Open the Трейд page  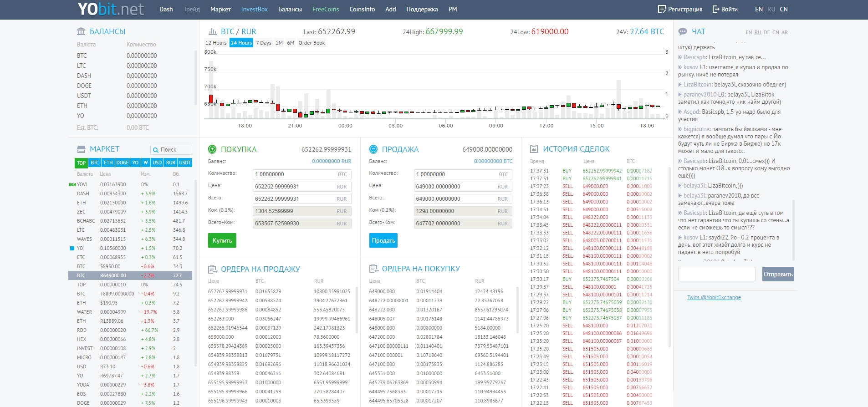(192, 9)
